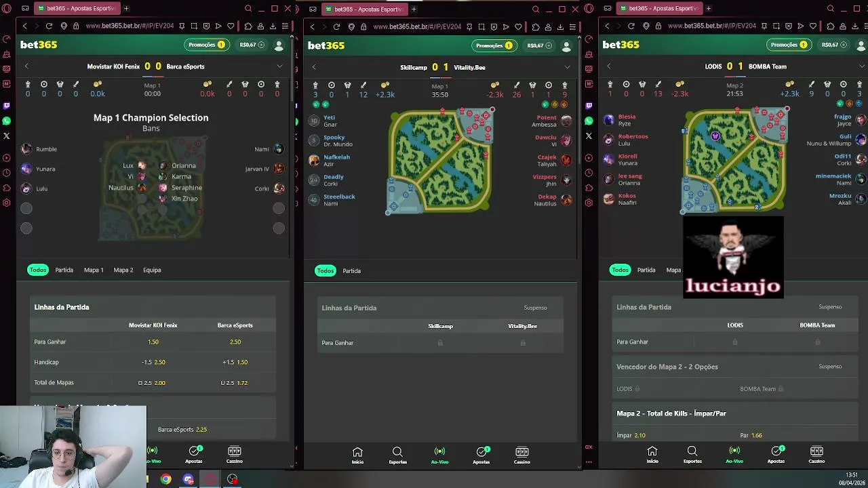Open Apostas in the left window bottom bar
868x488 pixels.
194,454
